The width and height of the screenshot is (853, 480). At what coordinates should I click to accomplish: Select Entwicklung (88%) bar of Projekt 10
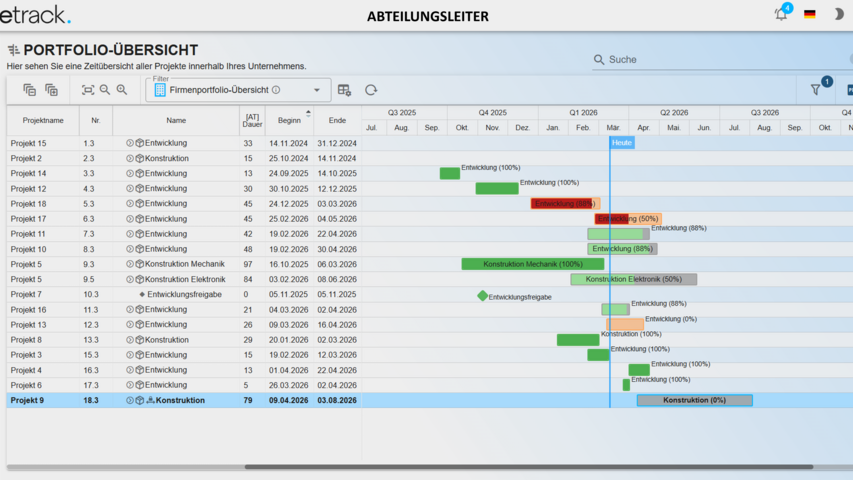click(622, 249)
